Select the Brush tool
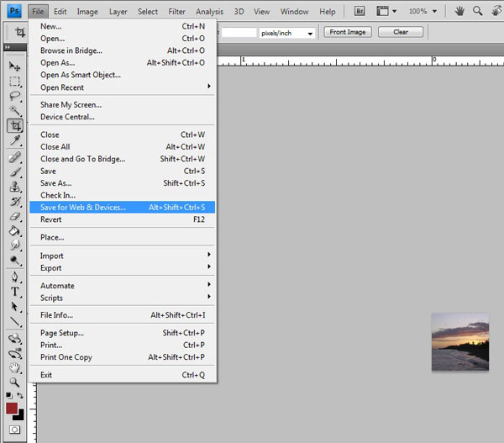The width and height of the screenshot is (504, 443). [15, 172]
